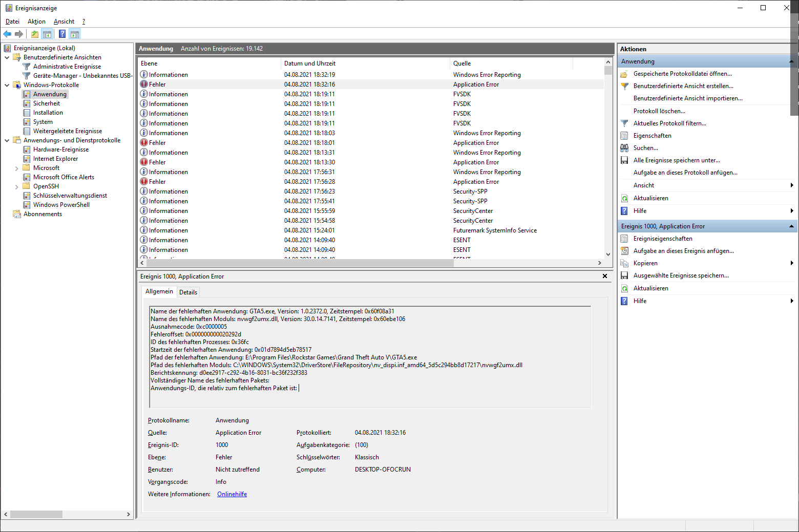799x532 pixels.
Task: Sort by the Datum und Uhrzeit column header
Action: pyautogui.click(x=365, y=63)
